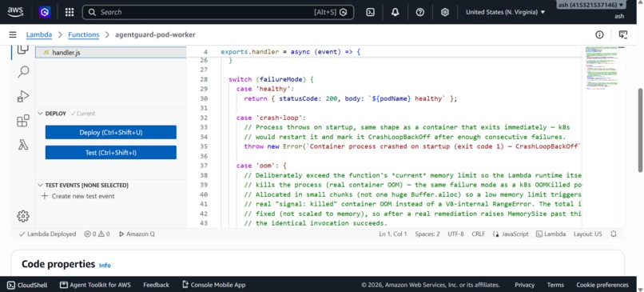Open the help question mark menu

[x=419, y=12]
